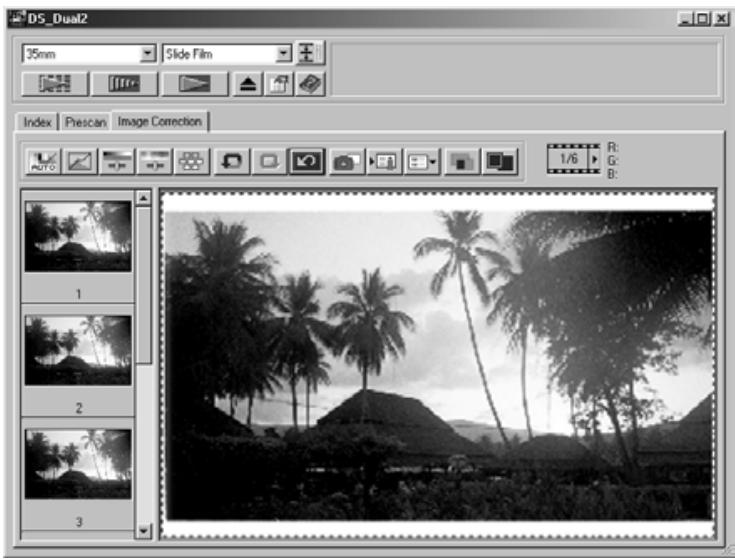Save image correction job via list dropdown
Image resolution: width=735 pixels, height=559 pixels.
pyautogui.click(x=422, y=162)
